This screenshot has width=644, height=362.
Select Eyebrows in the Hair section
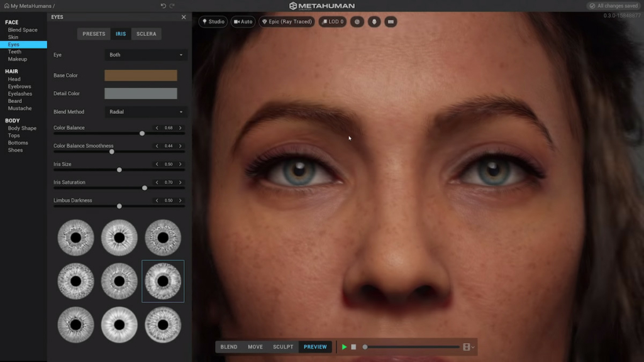click(19, 87)
